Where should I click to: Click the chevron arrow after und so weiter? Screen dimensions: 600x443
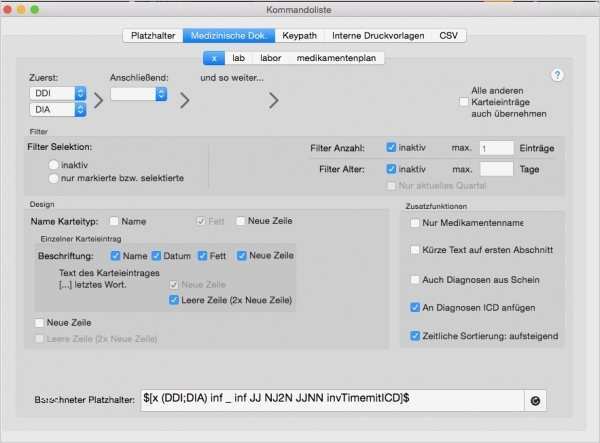(x=274, y=101)
